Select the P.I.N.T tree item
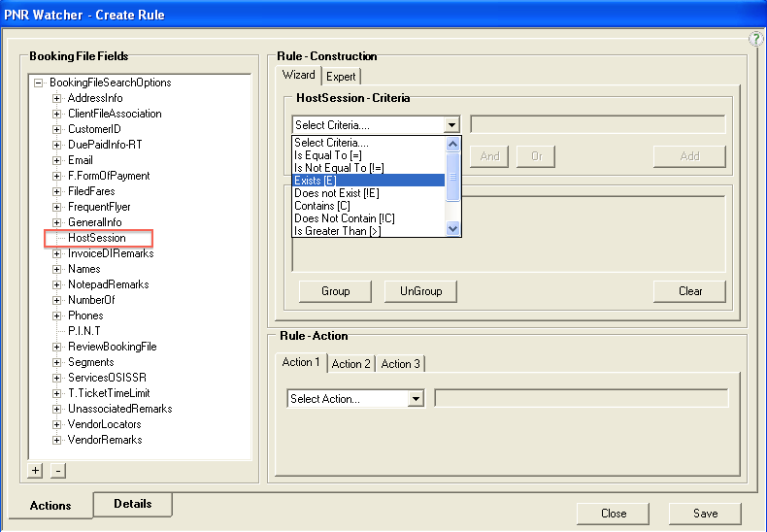The width and height of the screenshot is (767, 532). point(84,331)
